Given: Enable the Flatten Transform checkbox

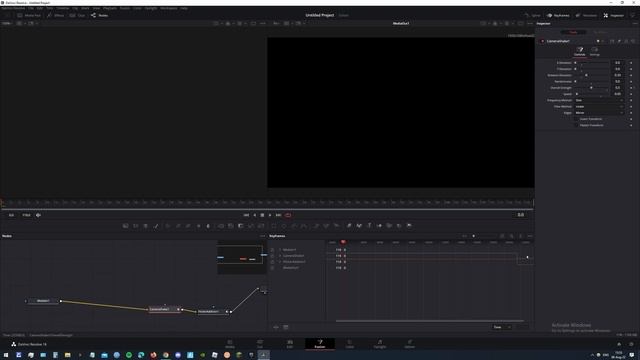Looking at the screenshot, I should (x=577, y=125).
